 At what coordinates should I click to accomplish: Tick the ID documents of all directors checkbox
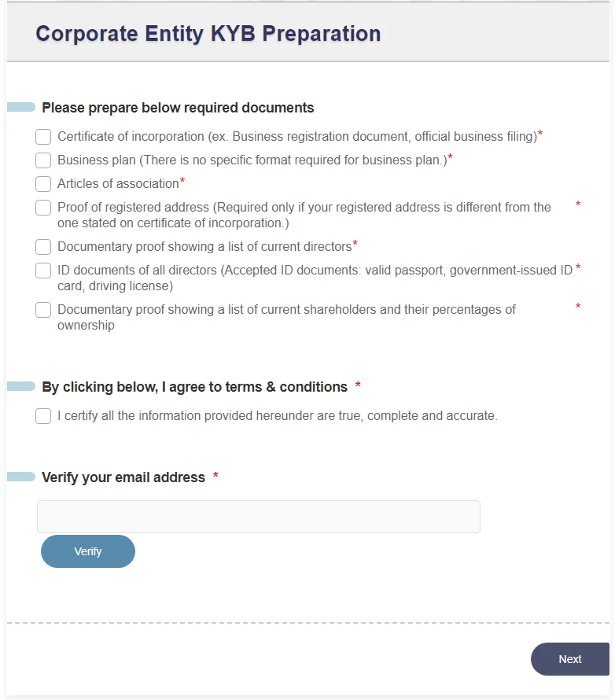coord(43,271)
